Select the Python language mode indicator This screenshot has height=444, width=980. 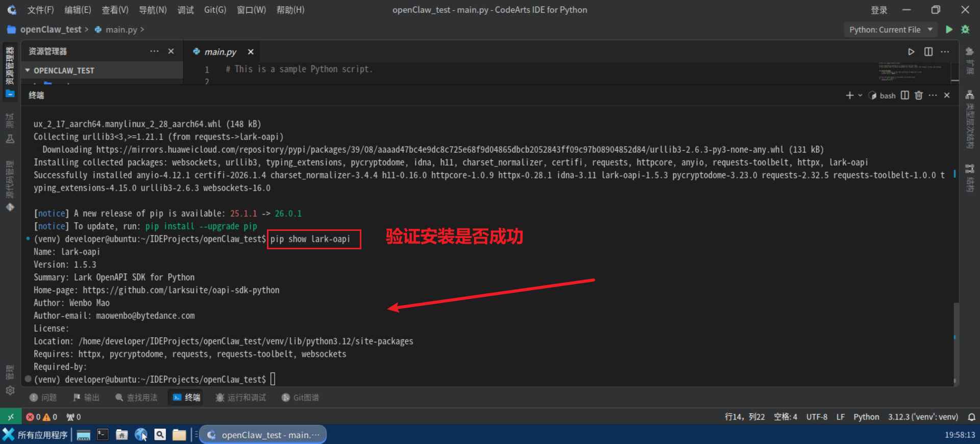coord(866,417)
